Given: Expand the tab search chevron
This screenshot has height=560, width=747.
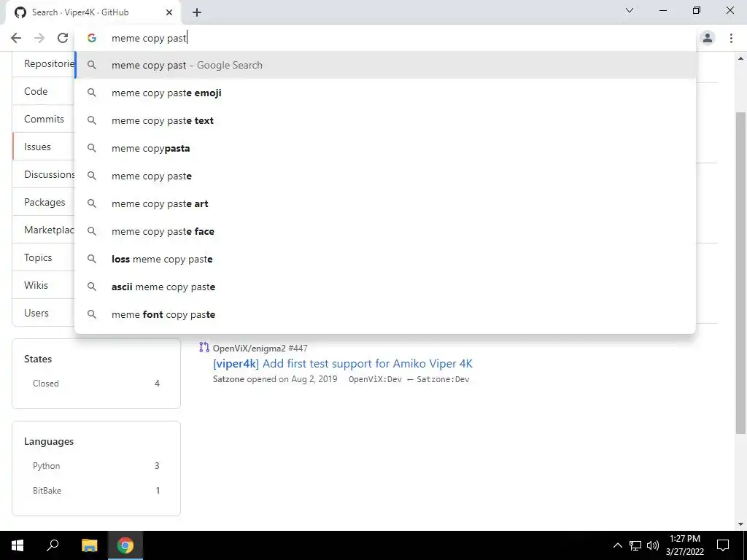Looking at the screenshot, I should click(x=630, y=10).
